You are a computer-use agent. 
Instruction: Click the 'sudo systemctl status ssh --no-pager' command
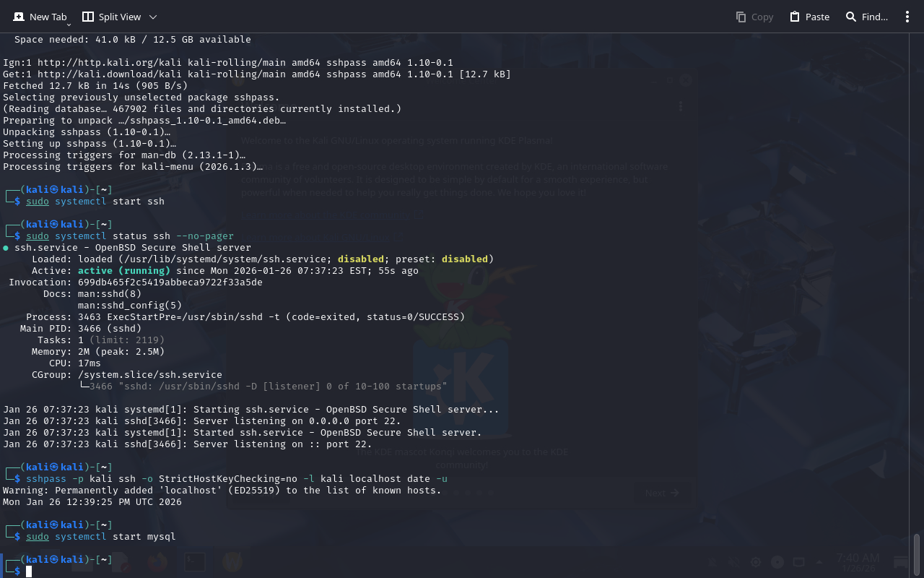129,236
